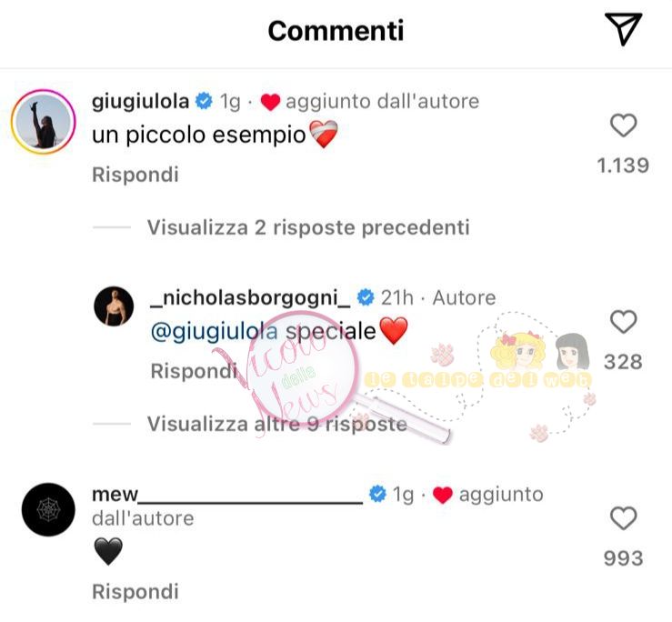Open giugiulola's profile picture
The width and height of the screenshot is (672, 622).
[x=44, y=122]
